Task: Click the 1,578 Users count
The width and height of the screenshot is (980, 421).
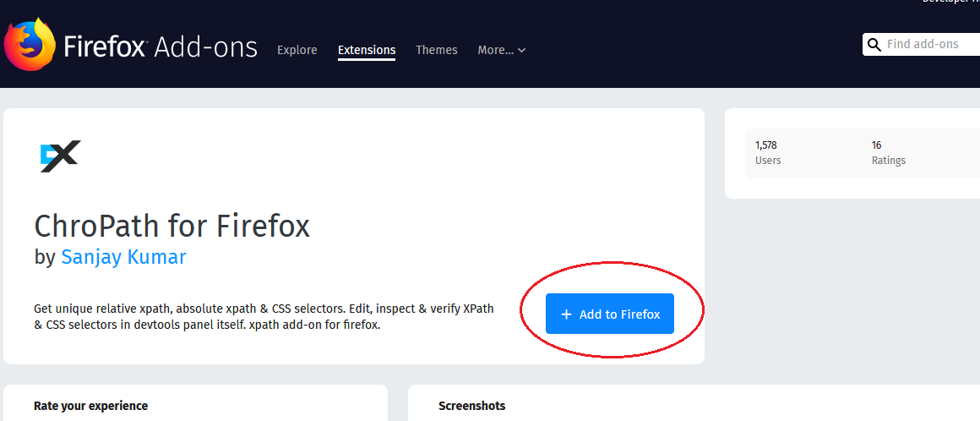Action: [x=767, y=152]
